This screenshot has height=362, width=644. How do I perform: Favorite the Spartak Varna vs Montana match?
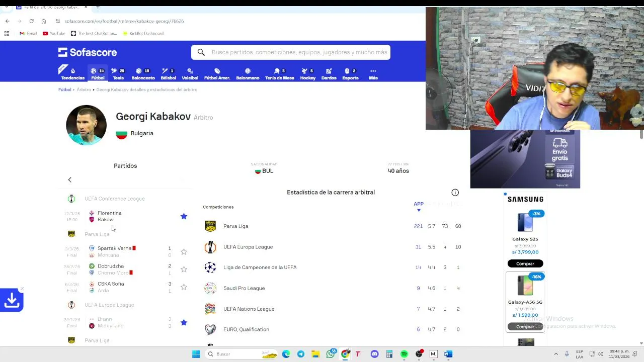pos(184,251)
